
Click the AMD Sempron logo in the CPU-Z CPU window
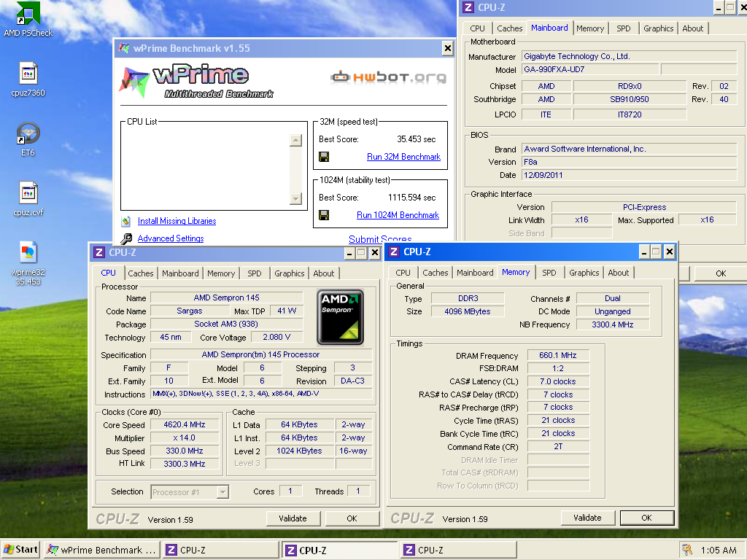340,317
